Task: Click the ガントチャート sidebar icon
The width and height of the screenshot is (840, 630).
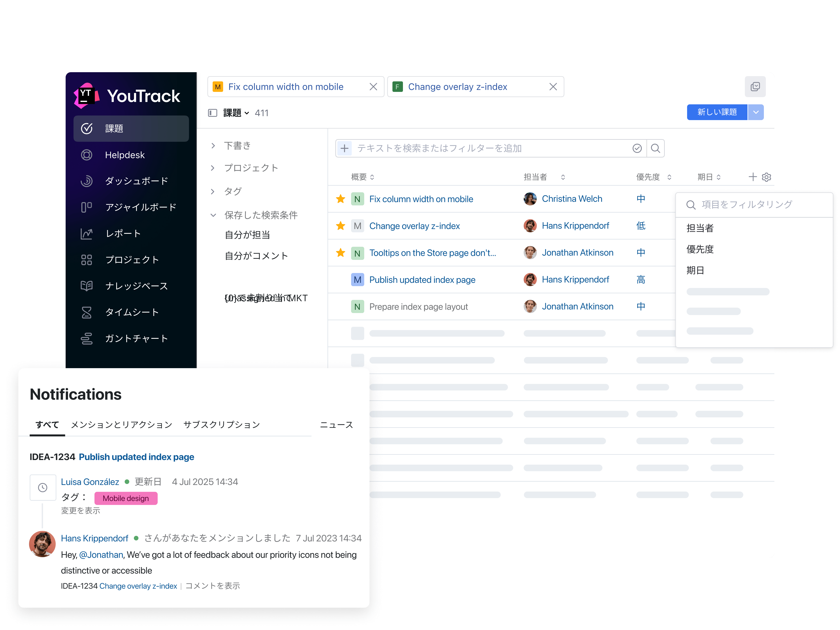Action: (x=87, y=338)
